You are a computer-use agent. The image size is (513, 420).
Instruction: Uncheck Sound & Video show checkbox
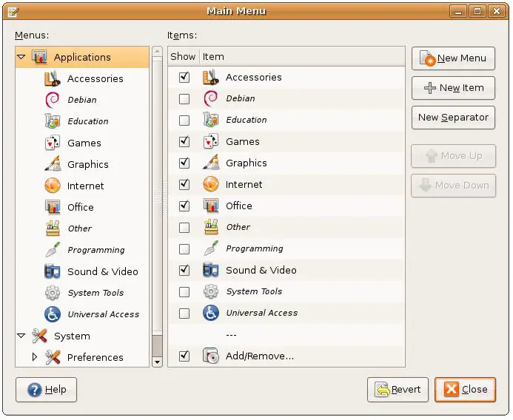pos(184,270)
